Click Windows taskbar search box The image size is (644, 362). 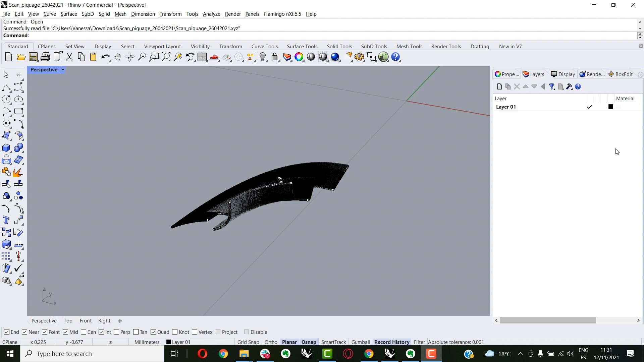point(92,354)
